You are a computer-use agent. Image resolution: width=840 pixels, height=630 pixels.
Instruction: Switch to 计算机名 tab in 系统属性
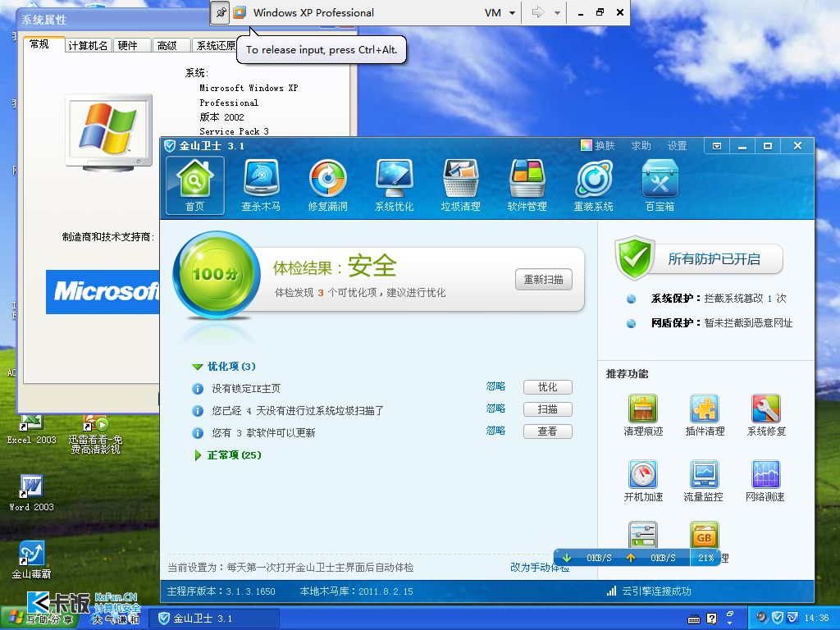pyautogui.click(x=88, y=46)
